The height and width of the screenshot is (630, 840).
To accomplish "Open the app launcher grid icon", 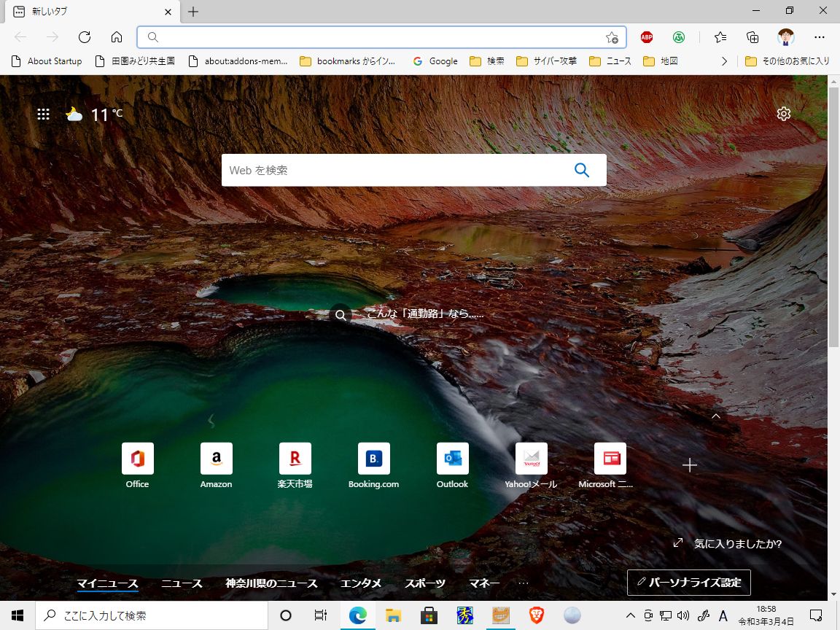I will 43,114.
